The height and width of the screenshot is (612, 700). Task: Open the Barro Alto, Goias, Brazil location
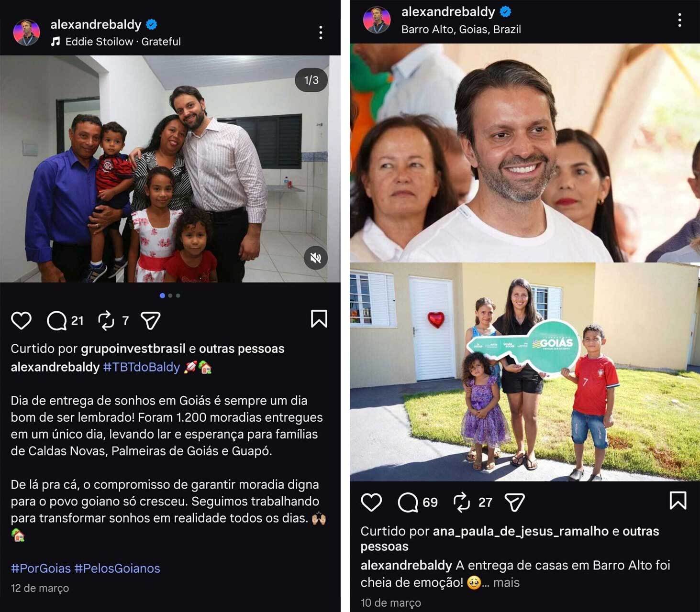click(461, 29)
